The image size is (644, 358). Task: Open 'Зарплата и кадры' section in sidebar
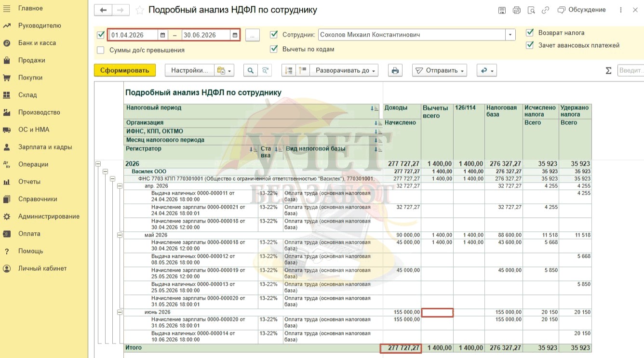click(45, 147)
